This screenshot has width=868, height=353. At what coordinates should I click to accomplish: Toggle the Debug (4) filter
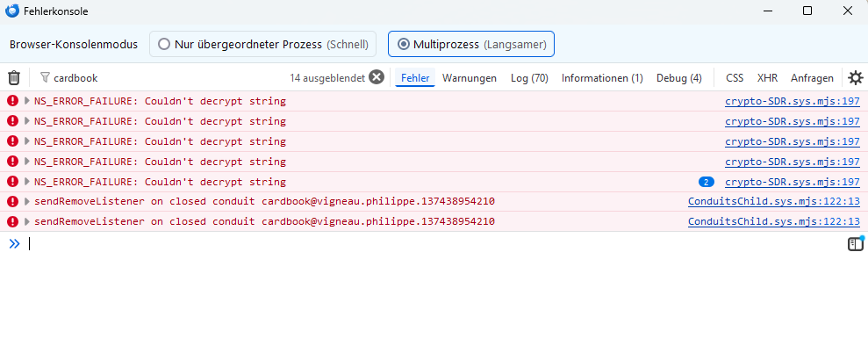point(678,78)
